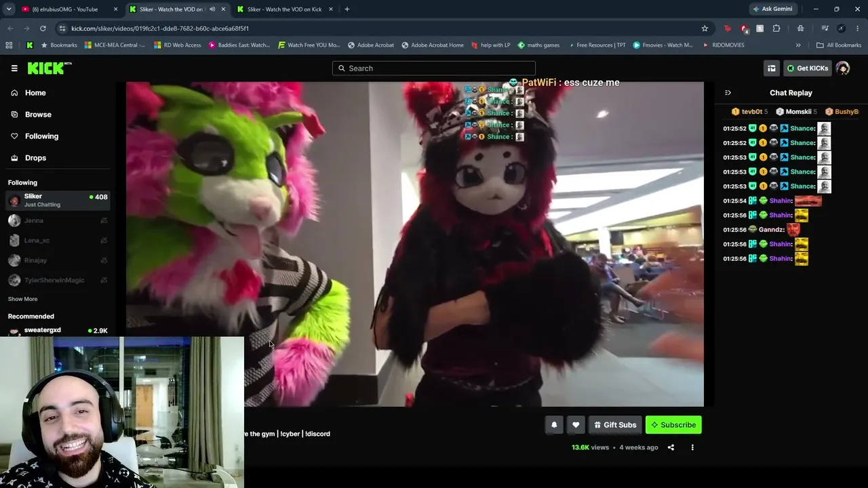Click the Gift Subs button
Screen dimensions: 868x488
point(615,425)
